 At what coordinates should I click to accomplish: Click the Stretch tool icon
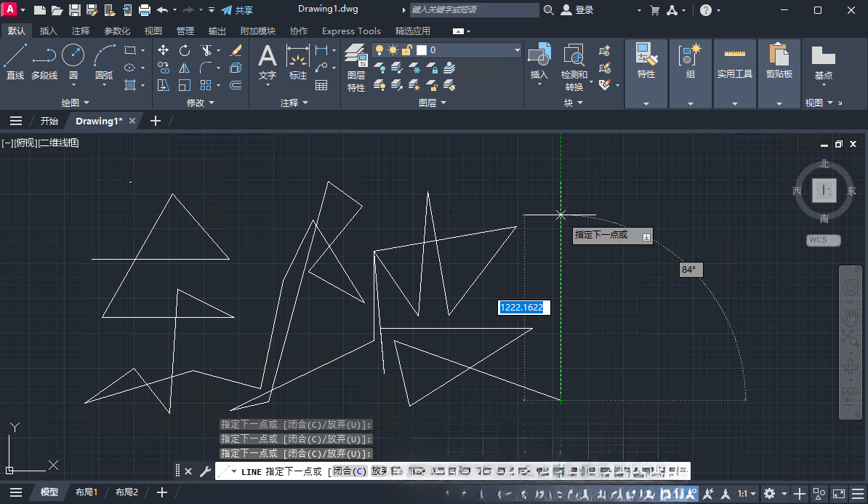(x=164, y=85)
